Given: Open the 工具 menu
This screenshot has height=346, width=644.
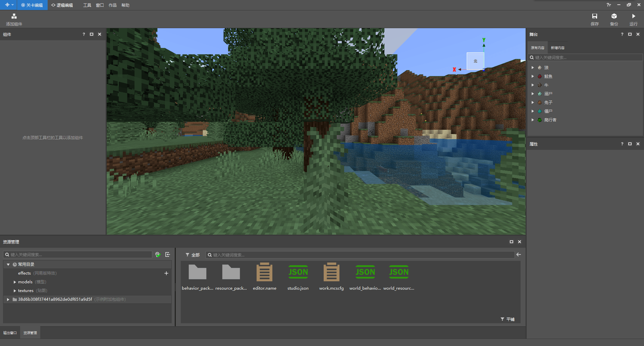Looking at the screenshot, I should pos(87,5).
